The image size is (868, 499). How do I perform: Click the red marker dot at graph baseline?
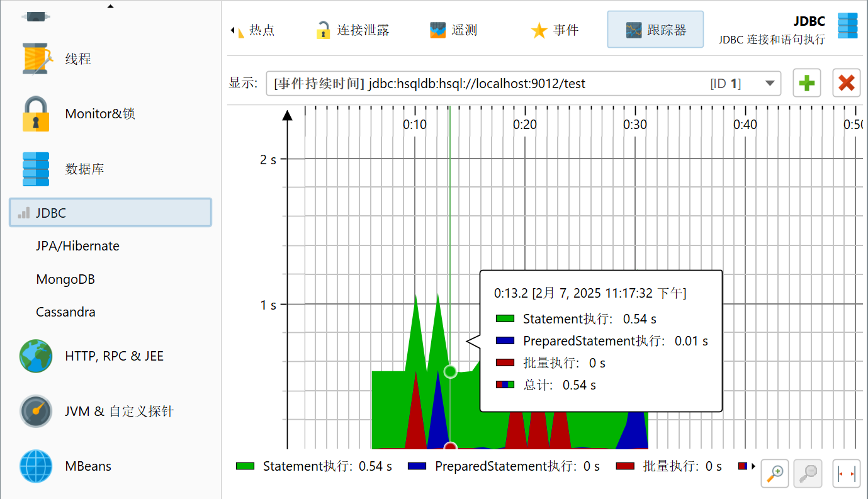point(450,446)
